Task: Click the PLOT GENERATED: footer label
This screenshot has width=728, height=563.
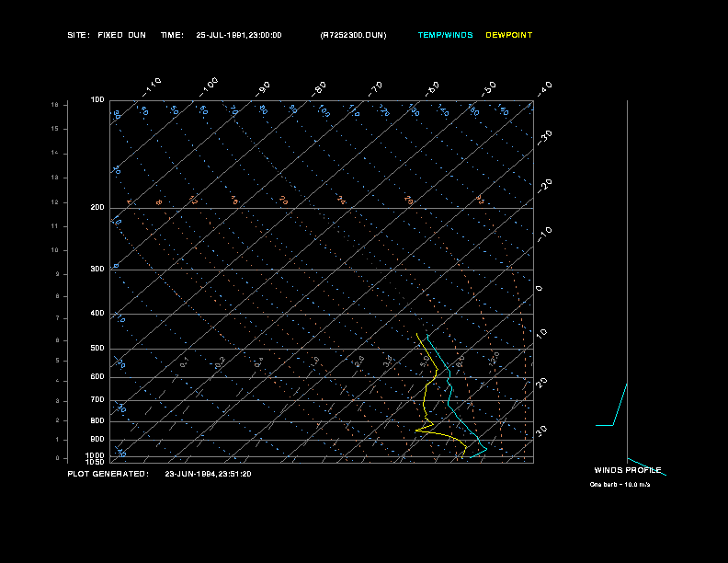Action: [108, 474]
